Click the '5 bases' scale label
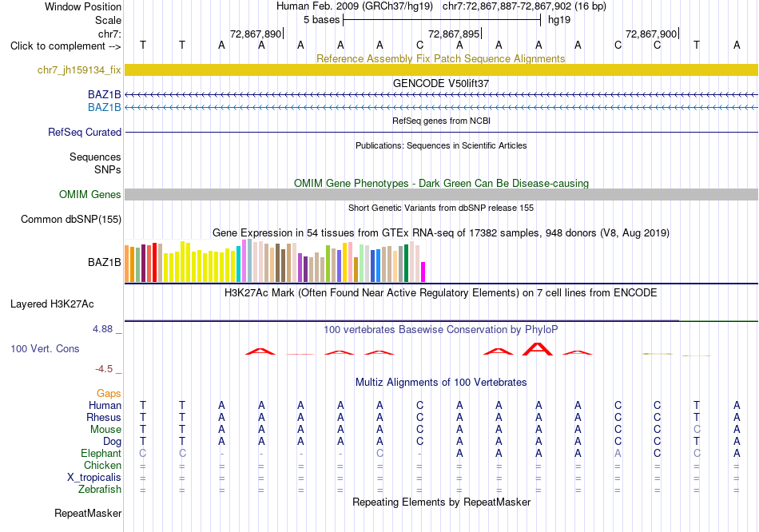The width and height of the screenshot is (759, 532). pyautogui.click(x=321, y=20)
